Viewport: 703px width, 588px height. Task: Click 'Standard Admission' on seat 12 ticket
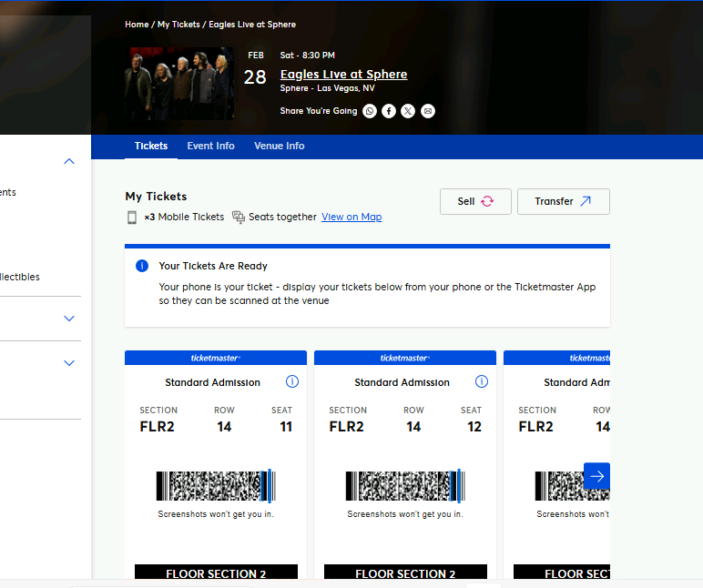[402, 382]
